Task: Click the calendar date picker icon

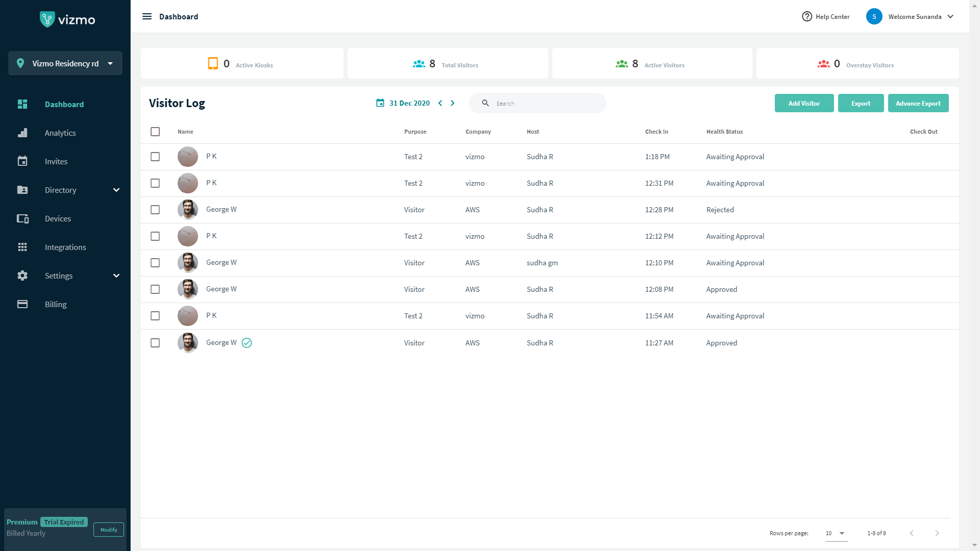Action: (x=380, y=103)
